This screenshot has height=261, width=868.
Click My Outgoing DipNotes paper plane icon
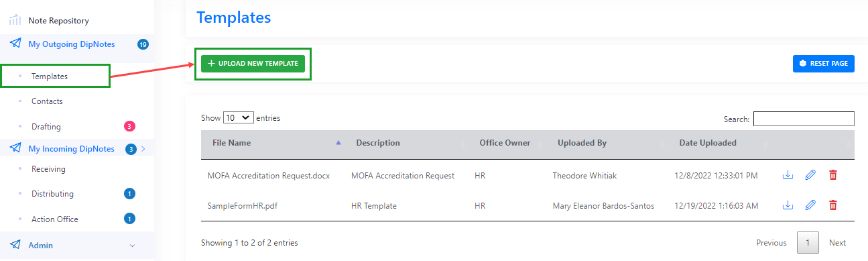(x=15, y=44)
